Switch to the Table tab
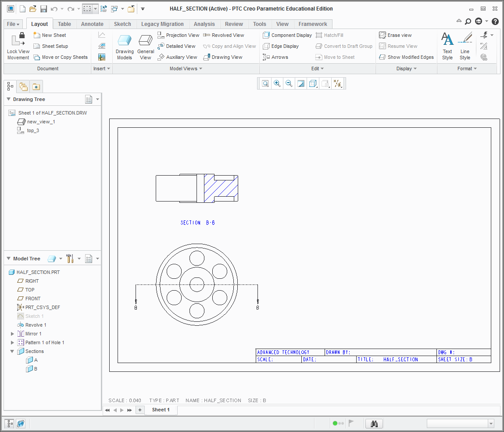The image size is (504, 432). [64, 24]
